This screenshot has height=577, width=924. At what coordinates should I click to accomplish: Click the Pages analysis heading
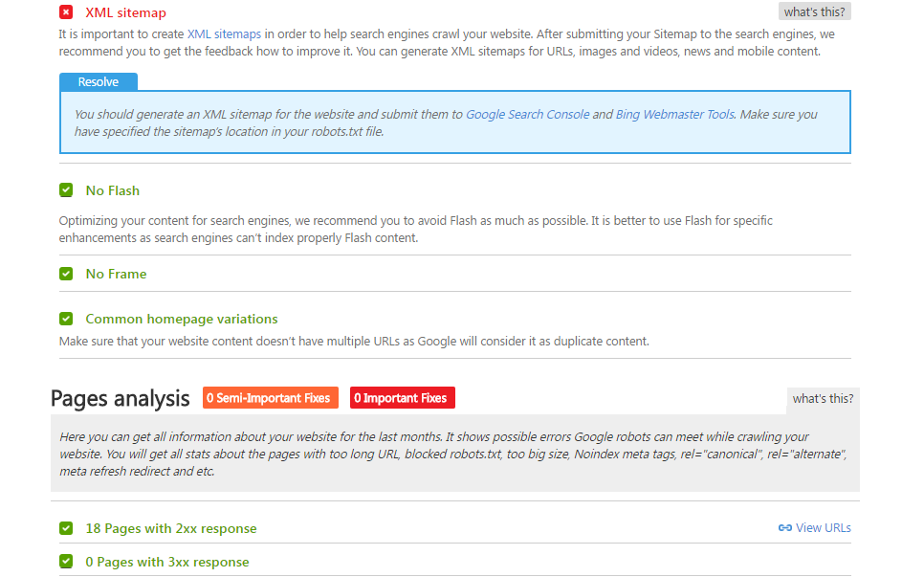pyautogui.click(x=121, y=399)
